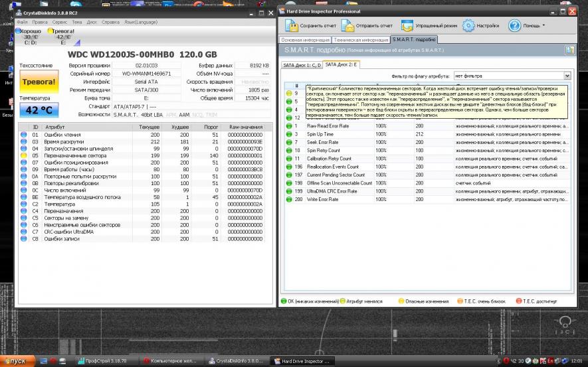Click the 42 °C temperature indicator
The height and width of the screenshot is (367, 588).
pyautogui.click(x=39, y=110)
